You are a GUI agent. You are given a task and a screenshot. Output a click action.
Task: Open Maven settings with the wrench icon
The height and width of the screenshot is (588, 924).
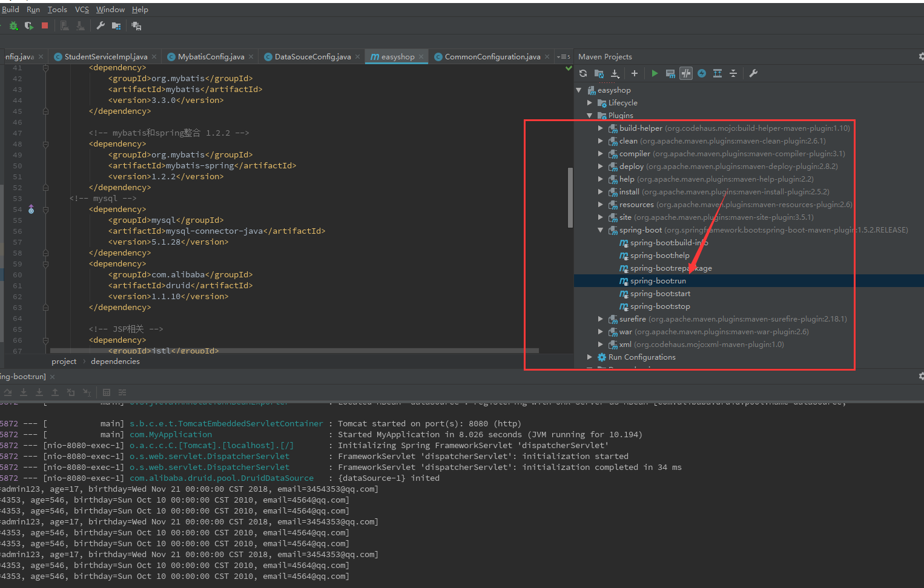pyautogui.click(x=753, y=73)
